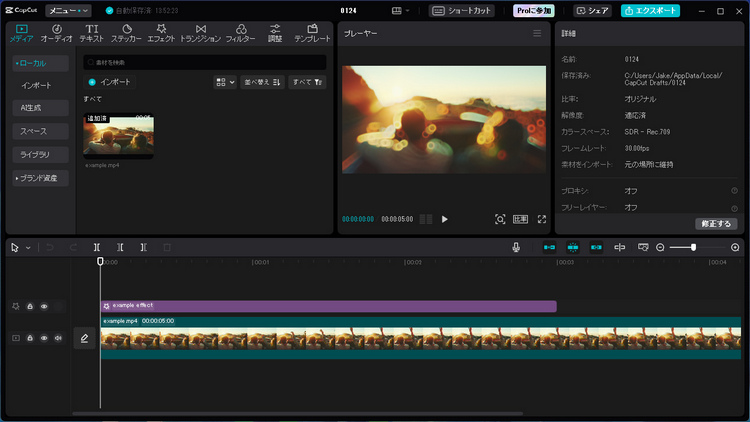The height and width of the screenshot is (422, 750).
Task: Click the 修正する button
Action: (x=716, y=223)
